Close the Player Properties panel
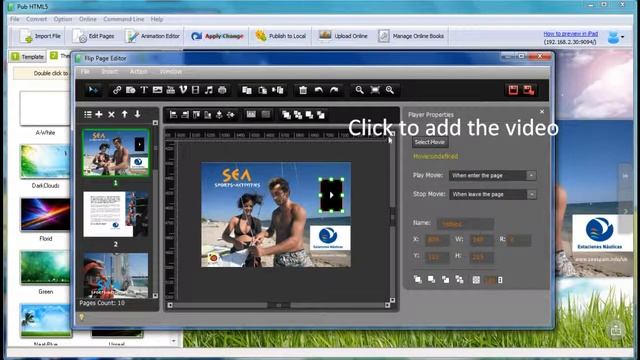Viewport: 640px width, 360px height. tap(542, 112)
